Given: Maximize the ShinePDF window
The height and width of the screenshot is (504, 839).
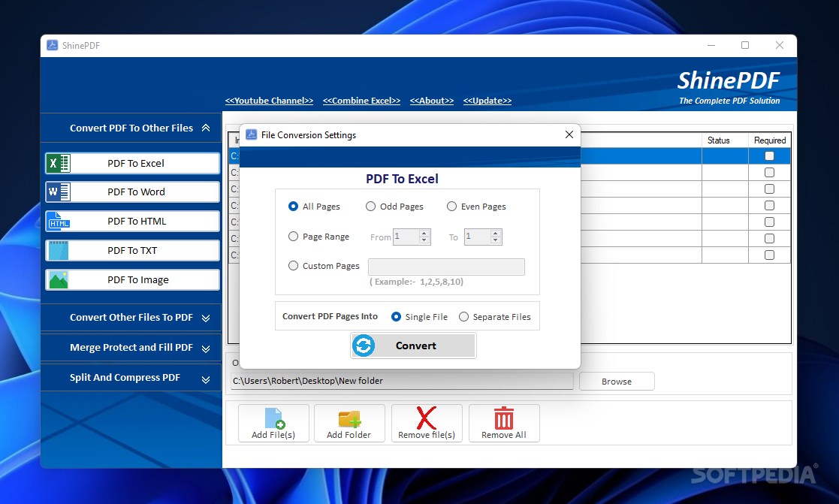Looking at the screenshot, I should 745,46.
